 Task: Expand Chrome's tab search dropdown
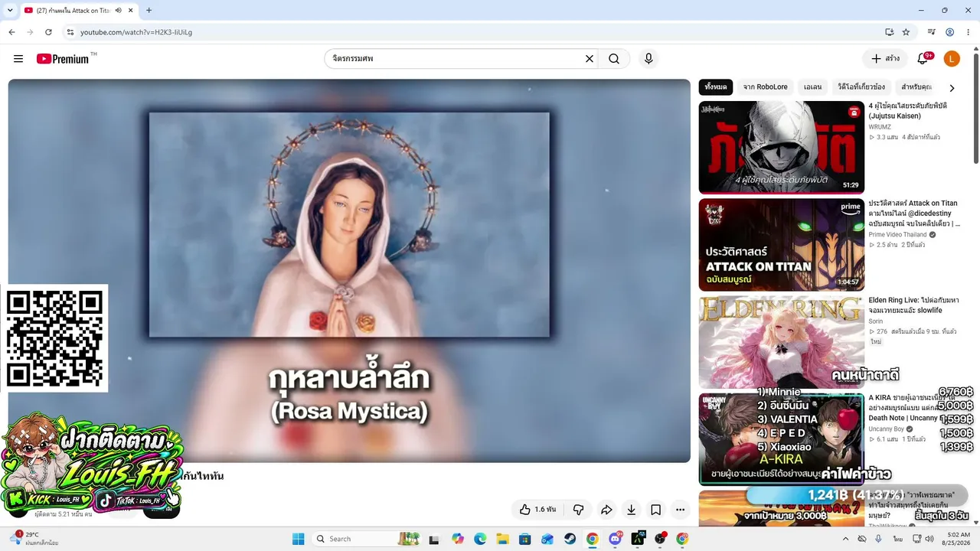[x=10, y=10]
